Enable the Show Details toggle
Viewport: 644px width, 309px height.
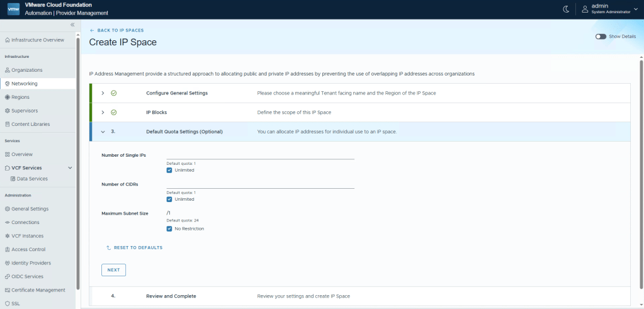(x=601, y=37)
